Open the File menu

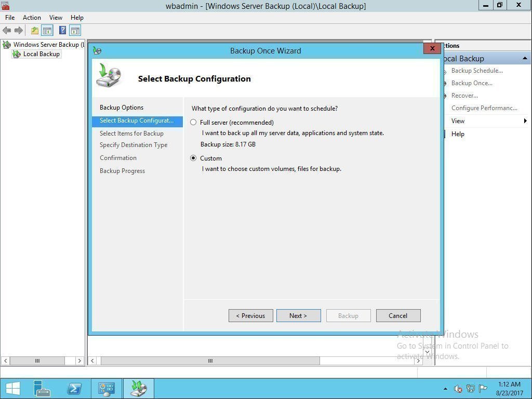10,18
